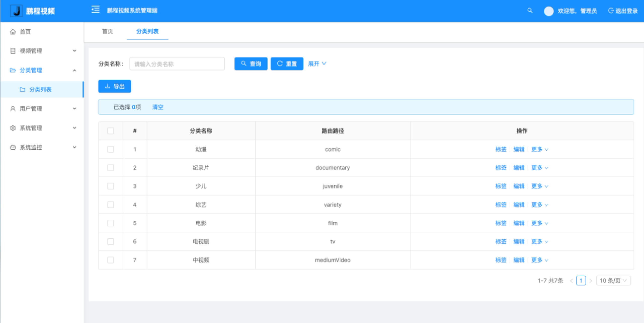Screen dimensions: 644x323
Task: Open 更多 dropdown for mediumVideo row
Action: click(540, 260)
